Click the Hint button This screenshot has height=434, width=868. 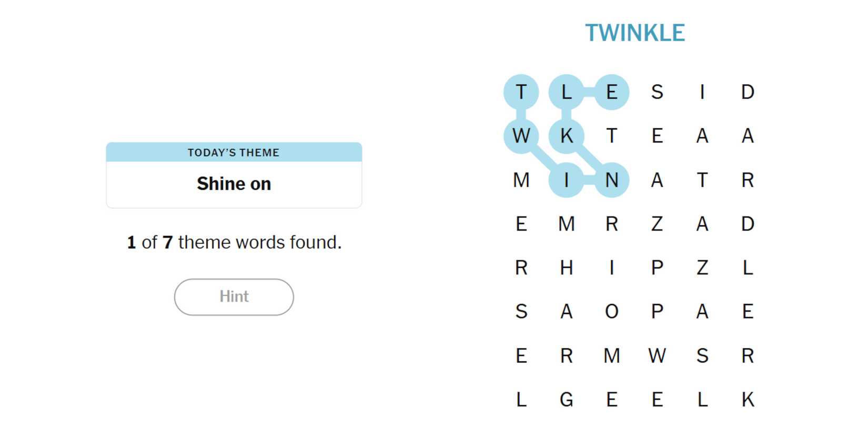pyautogui.click(x=234, y=297)
